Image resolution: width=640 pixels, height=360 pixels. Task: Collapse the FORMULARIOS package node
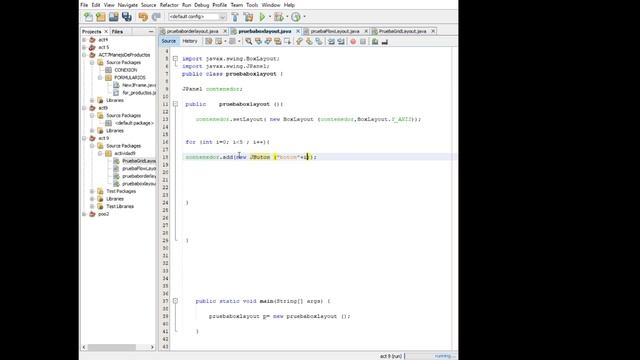pyautogui.click(x=100, y=78)
